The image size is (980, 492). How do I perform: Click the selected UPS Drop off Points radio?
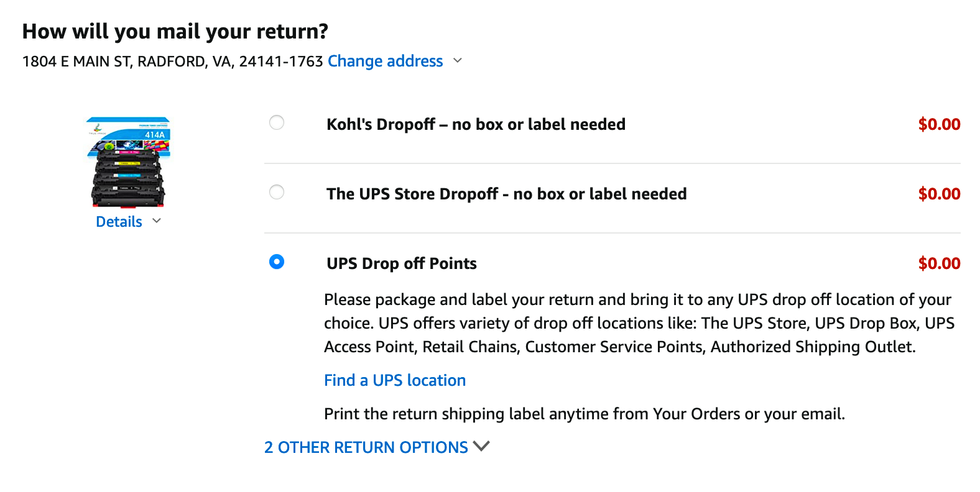pos(277,262)
